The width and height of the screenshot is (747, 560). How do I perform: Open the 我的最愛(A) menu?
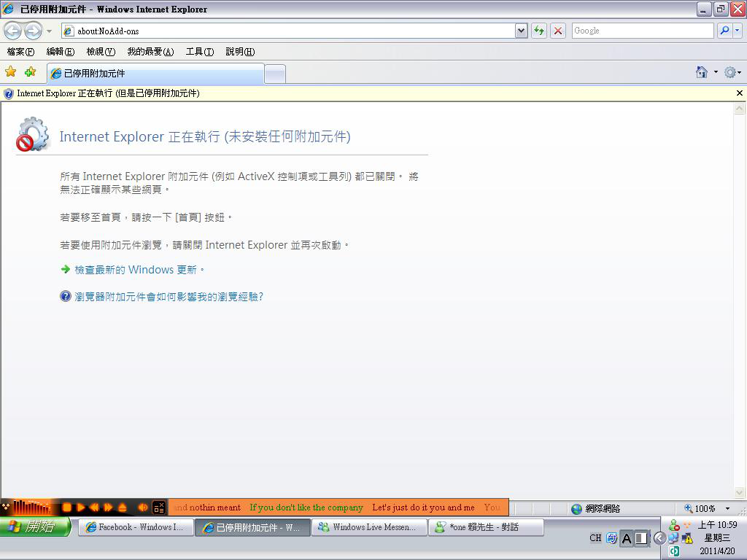point(150,52)
